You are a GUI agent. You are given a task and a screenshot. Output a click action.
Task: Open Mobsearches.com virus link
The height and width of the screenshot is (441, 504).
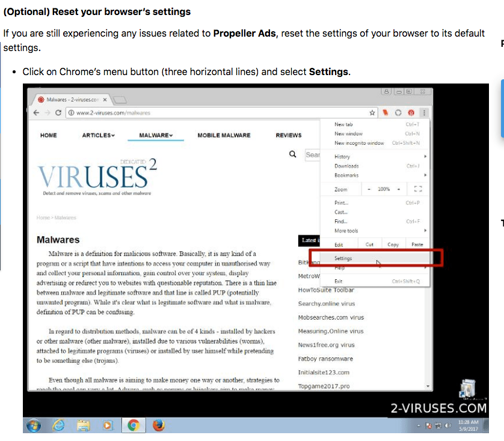pyautogui.click(x=331, y=317)
